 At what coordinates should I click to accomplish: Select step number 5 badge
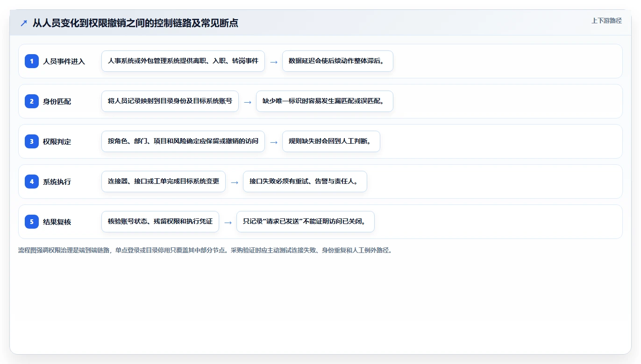[32, 222]
